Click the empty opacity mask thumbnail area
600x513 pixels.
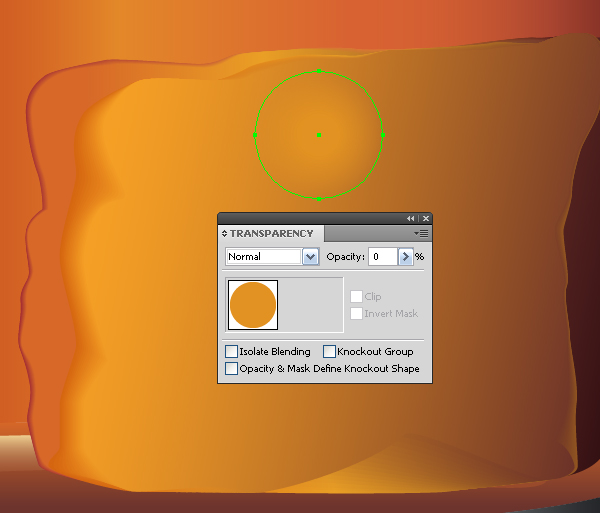point(311,305)
